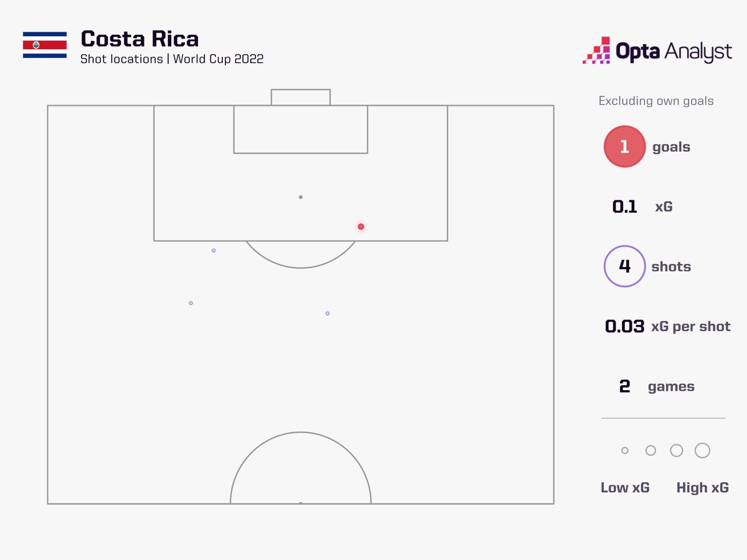747x560 pixels.
Task: Click the 0.03 xG per shot value
Action: [x=624, y=326]
